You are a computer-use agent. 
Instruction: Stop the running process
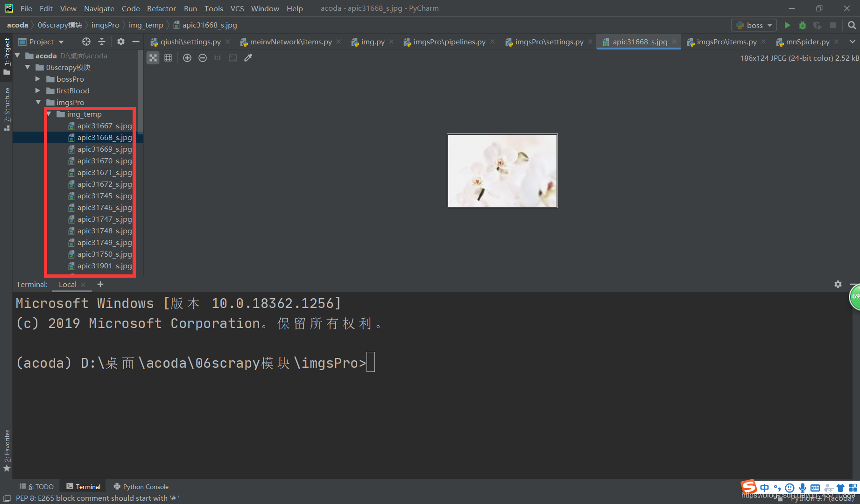pos(833,25)
